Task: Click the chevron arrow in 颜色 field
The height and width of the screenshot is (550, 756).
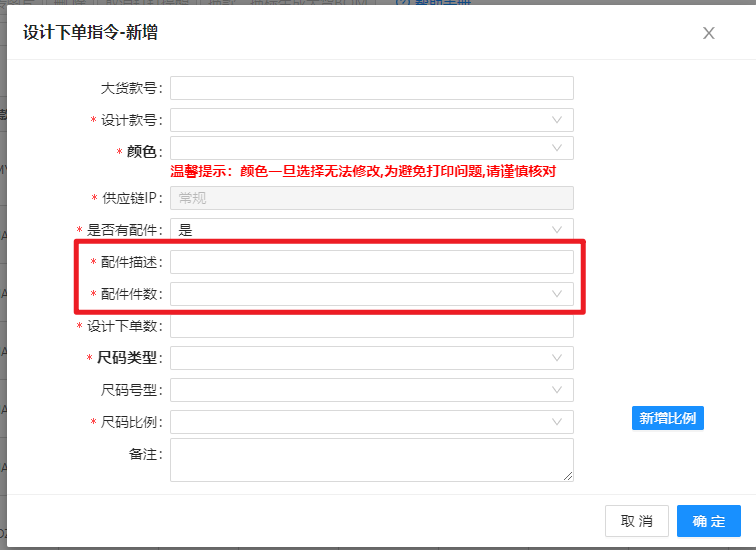Action: click(x=557, y=150)
